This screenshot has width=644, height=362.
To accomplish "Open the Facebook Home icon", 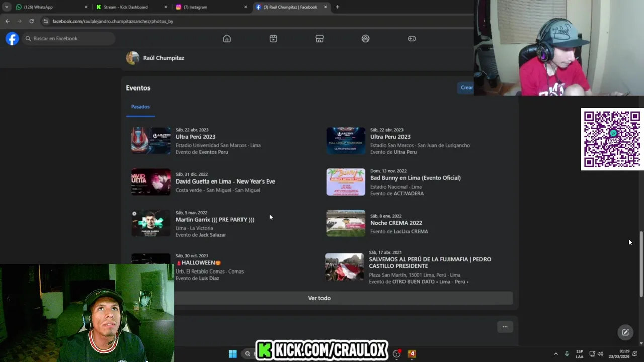I will pyautogui.click(x=227, y=39).
